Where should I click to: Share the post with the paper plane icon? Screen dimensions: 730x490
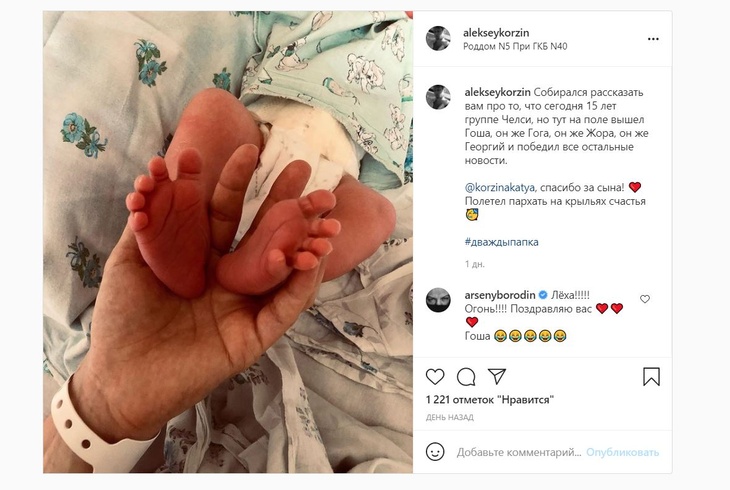click(497, 376)
